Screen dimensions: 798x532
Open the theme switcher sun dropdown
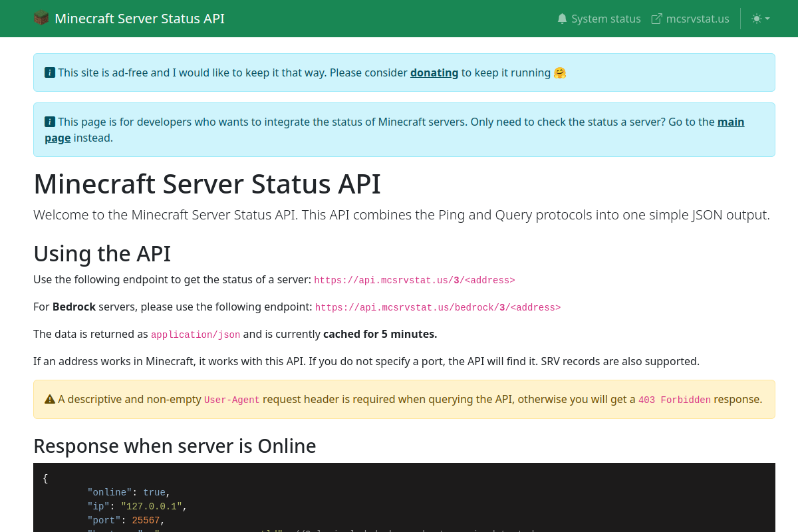point(761,19)
